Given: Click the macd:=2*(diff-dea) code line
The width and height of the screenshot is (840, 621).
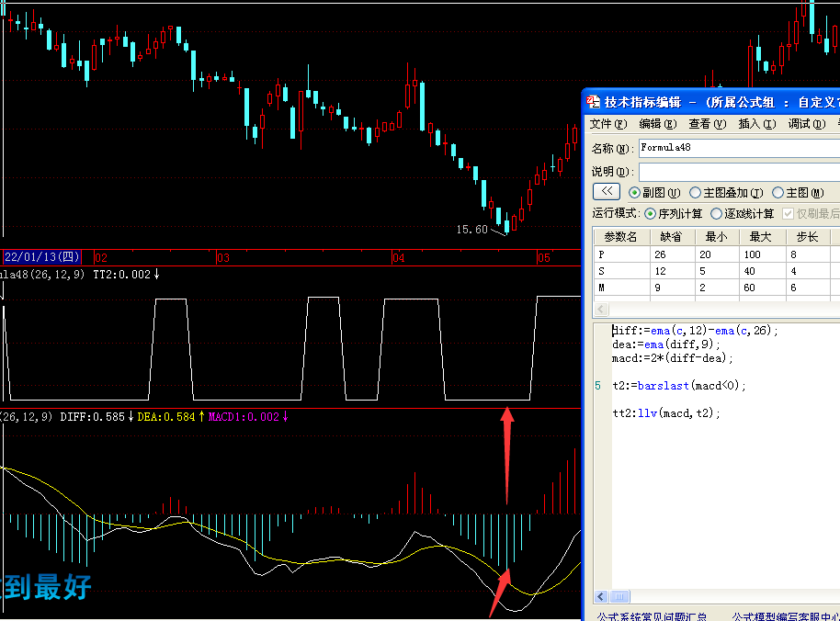Looking at the screenshot, I should 673,358.
